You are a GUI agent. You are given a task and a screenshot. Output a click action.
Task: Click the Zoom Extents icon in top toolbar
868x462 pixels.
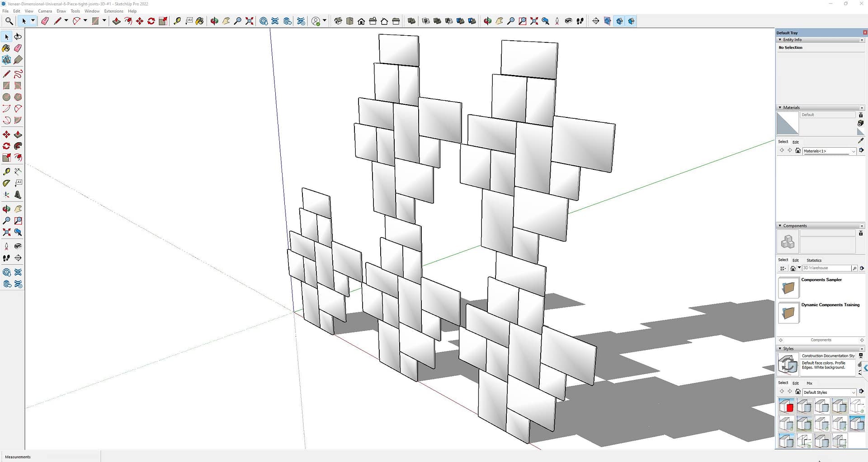249,21
